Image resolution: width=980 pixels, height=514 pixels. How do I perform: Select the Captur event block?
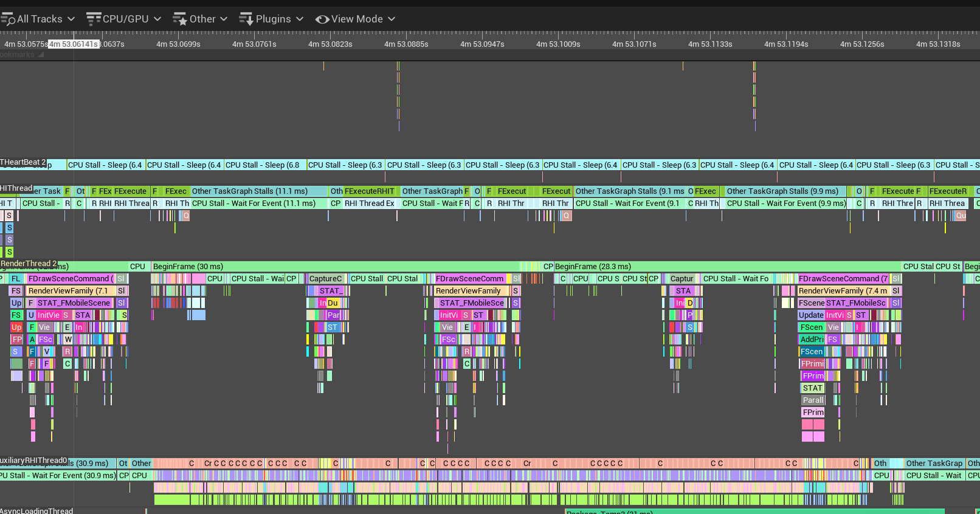682,278
